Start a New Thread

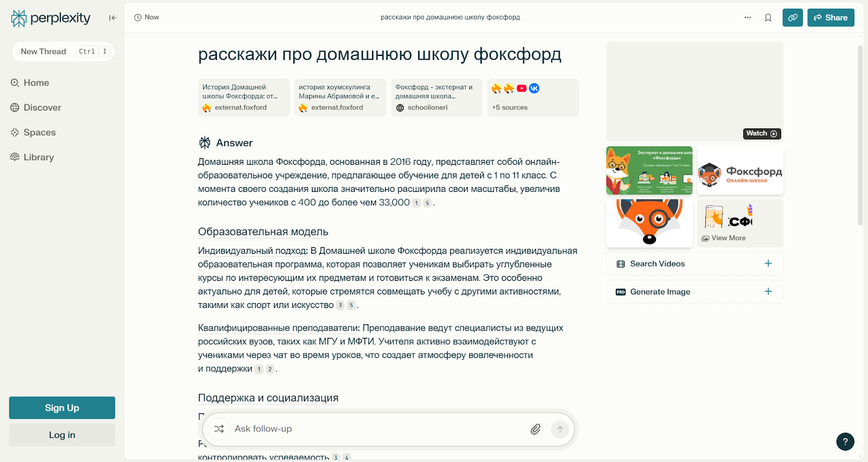(63, 52)
